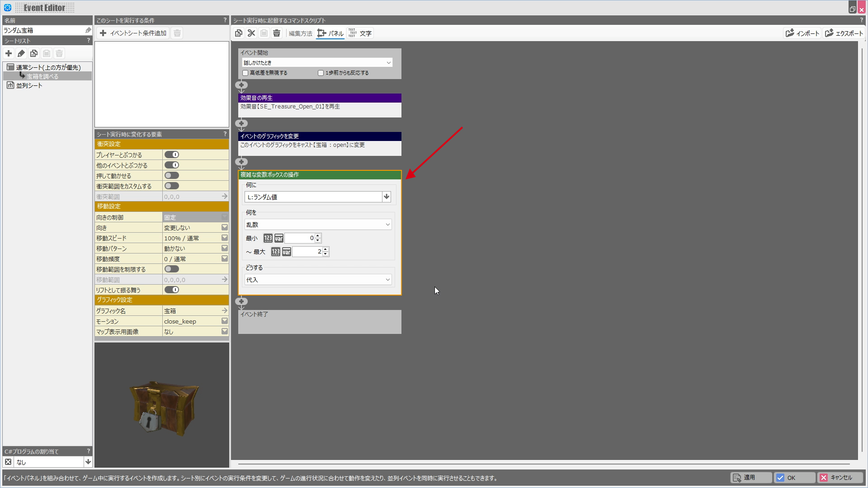
Task: Cut the selected command panel with scissors icon
Action: tap(251, 33)
